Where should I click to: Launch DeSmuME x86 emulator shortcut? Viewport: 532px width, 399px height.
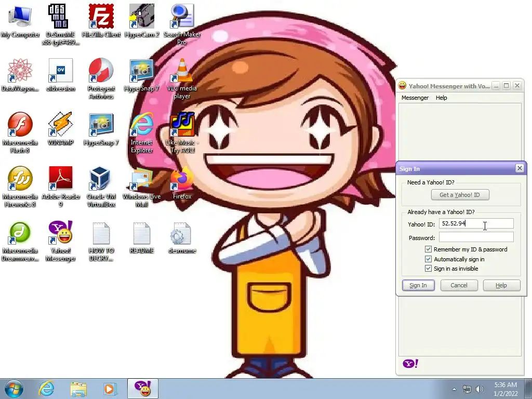(60, 24)
